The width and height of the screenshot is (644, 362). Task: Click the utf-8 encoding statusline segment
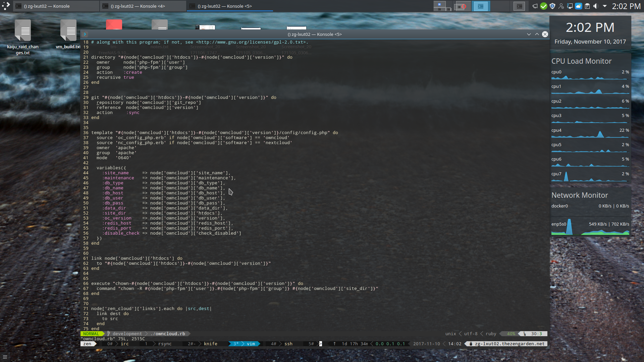[471, 334]
